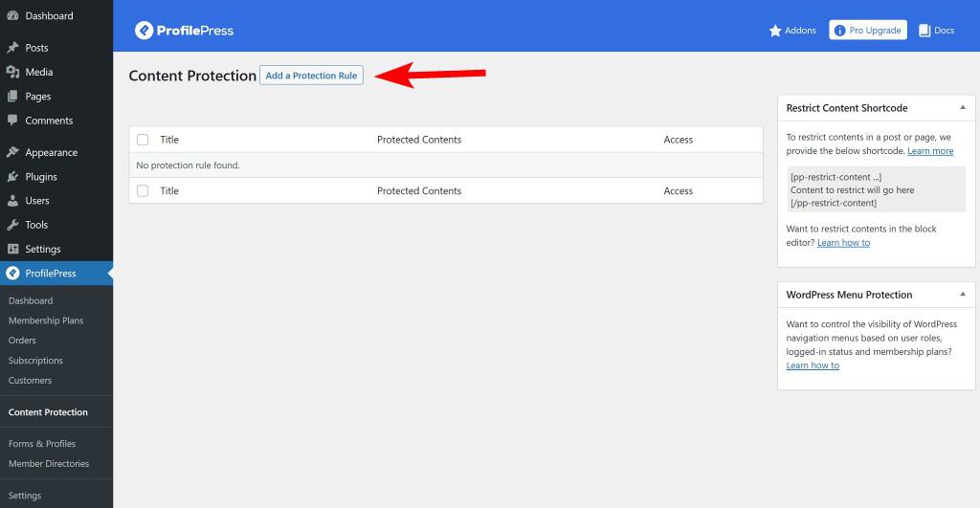Click the pp-restrict-content shortcode box
Image resolution: width=980 pixels, height=508 pixels.
coord(876,190)
